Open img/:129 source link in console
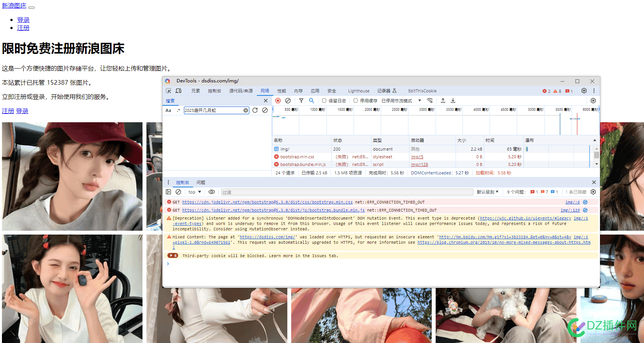 [x=570, y=210]
